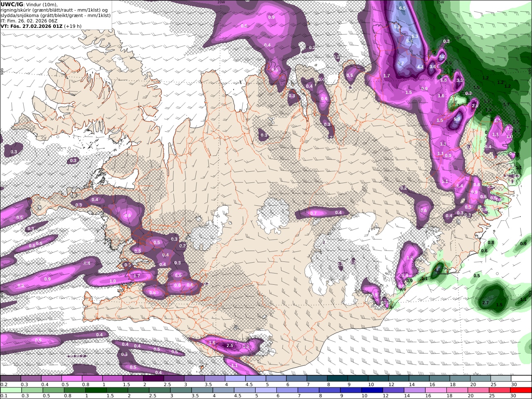Click the 'rigning/skúrir' header line
Viewport: 532px width, 399px height.
54,10
